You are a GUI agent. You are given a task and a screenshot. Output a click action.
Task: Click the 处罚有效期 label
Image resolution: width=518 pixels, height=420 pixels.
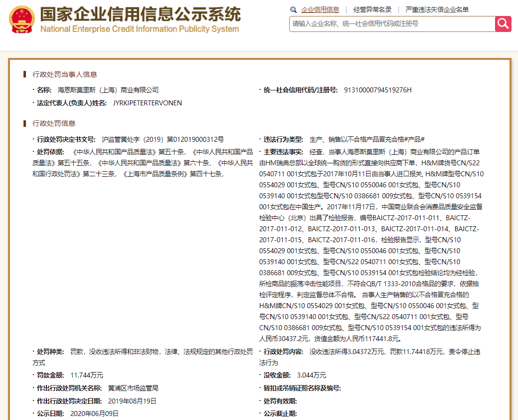(x=280, y=401)
